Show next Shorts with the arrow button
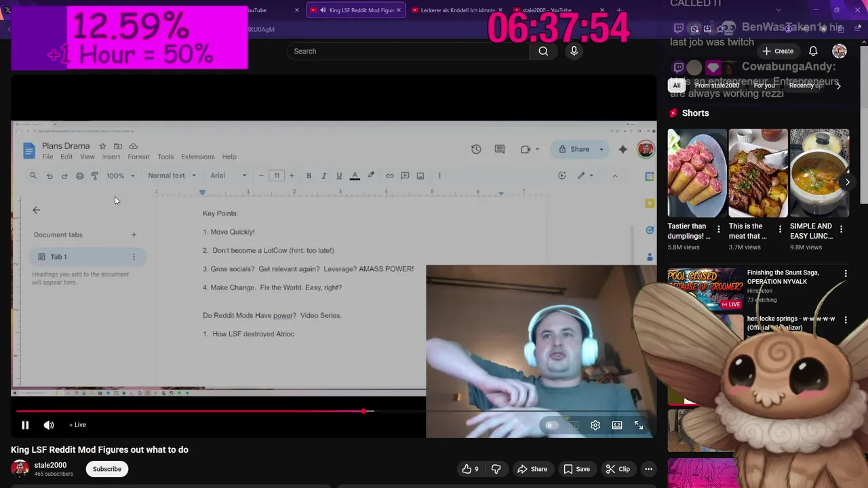This screenshot has width=868, height=488. 847,182
